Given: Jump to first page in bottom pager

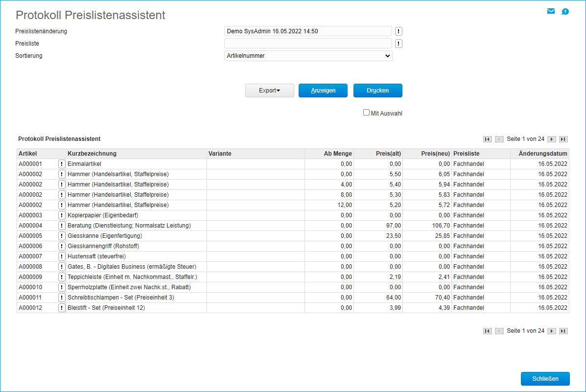Looking at the screenshot, I should tap(487, 331).
